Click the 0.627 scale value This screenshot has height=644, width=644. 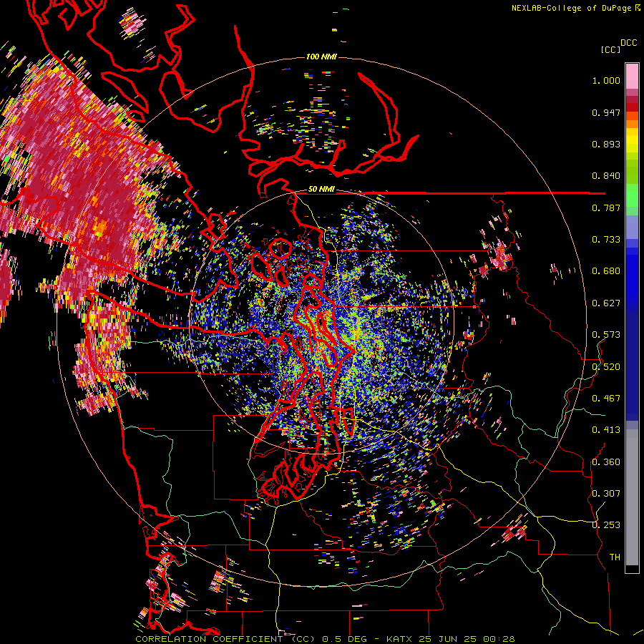606,303
